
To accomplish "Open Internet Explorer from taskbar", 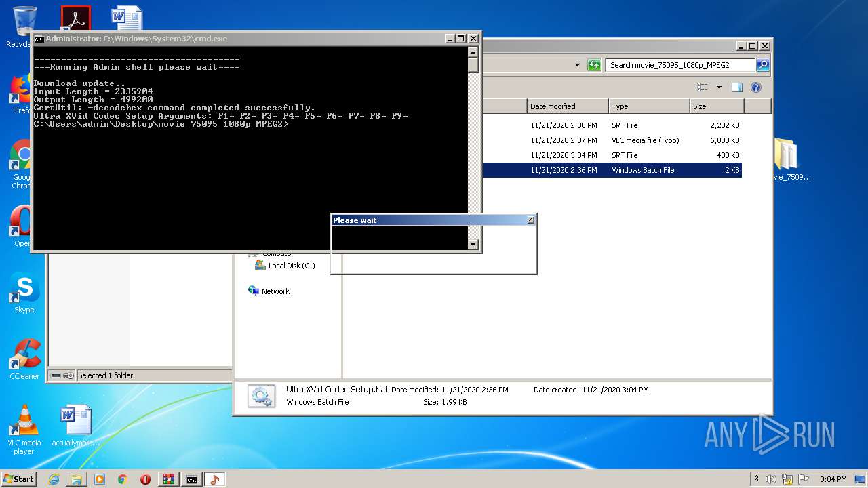I will pyautogui.click(x=54, y=479).
